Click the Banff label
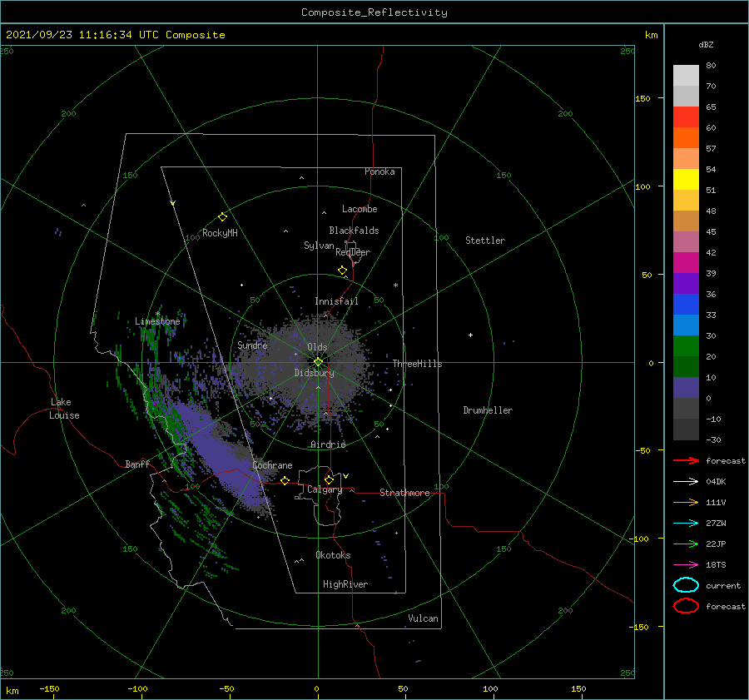This screenshot has width=749, height=700. 137,464
